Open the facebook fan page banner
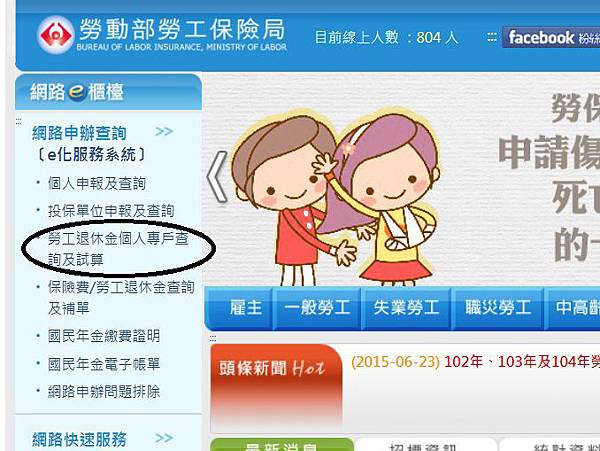 coord(551,37)
